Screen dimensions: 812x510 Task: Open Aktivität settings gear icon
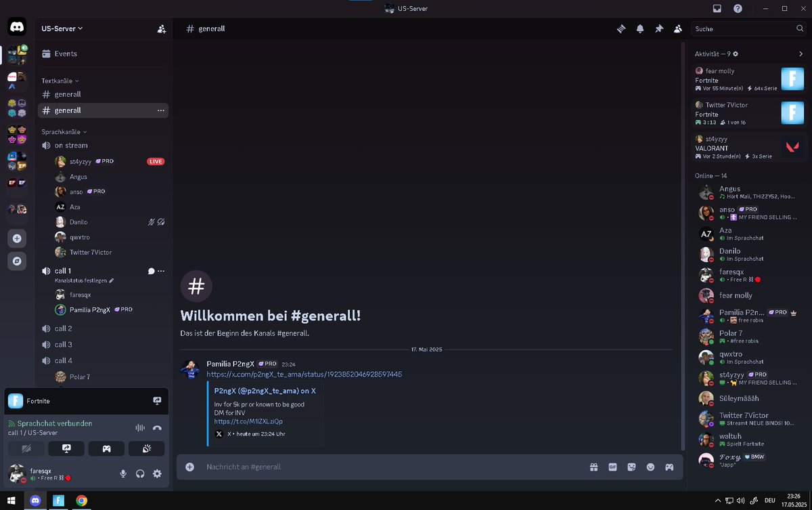pyautogui.click(x=736, y=54)
